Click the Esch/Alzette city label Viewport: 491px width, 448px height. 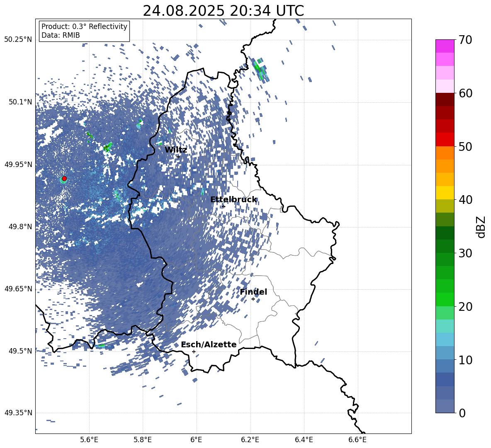[x=209, y=344]
